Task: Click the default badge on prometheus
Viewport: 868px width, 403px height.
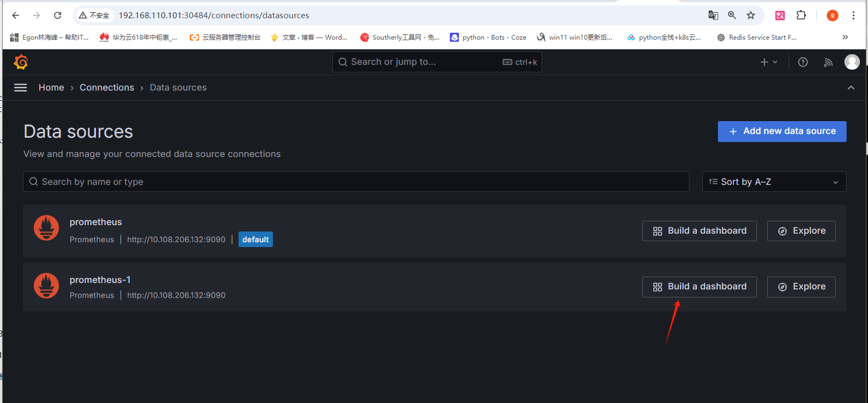Action: pos(256,240)
